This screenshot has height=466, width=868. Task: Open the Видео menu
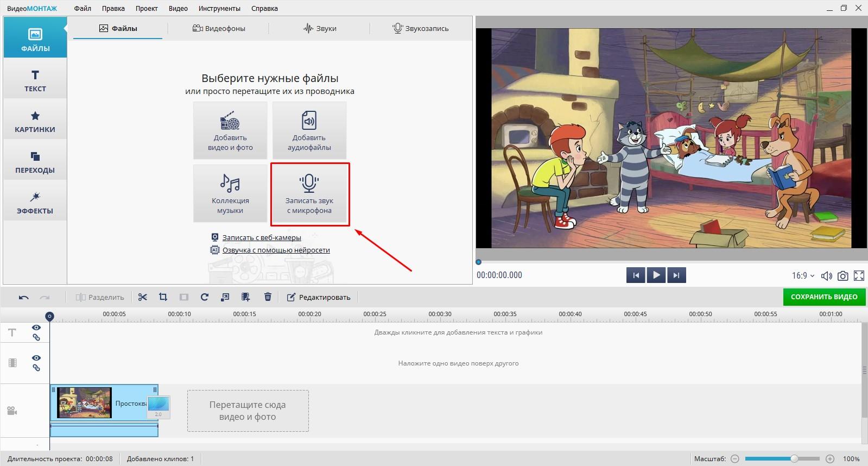coord(178,8)
